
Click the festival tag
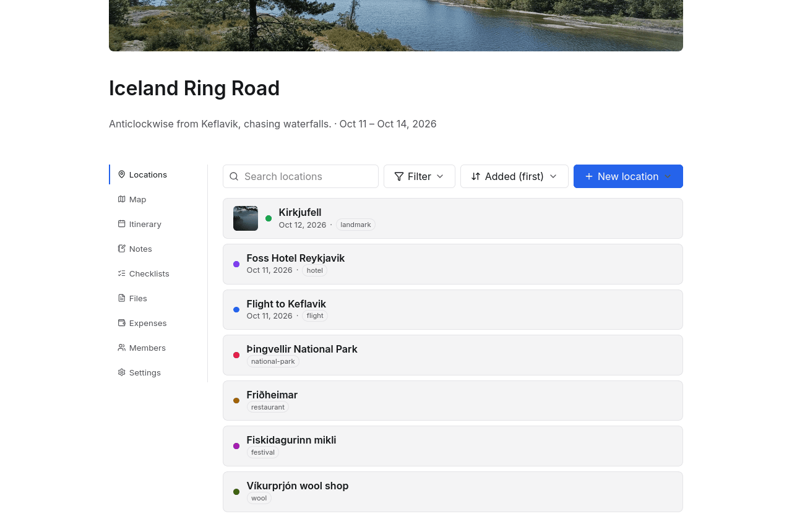263,452
